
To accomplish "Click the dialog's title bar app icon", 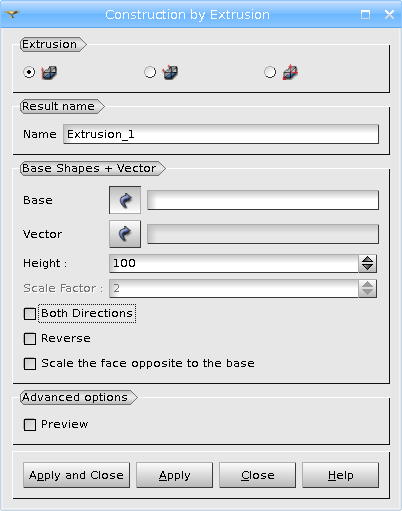I will [x=12, y=14].
